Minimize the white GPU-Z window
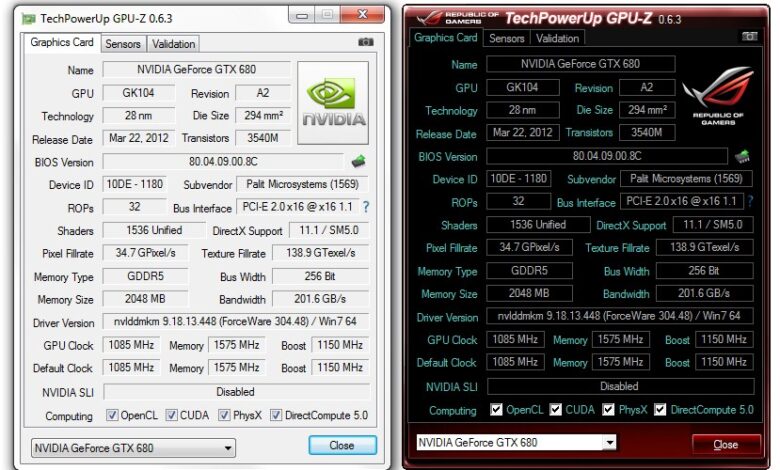Image resolution: width=780 pixels, height=470 pixels. click(x=301, y=15)
